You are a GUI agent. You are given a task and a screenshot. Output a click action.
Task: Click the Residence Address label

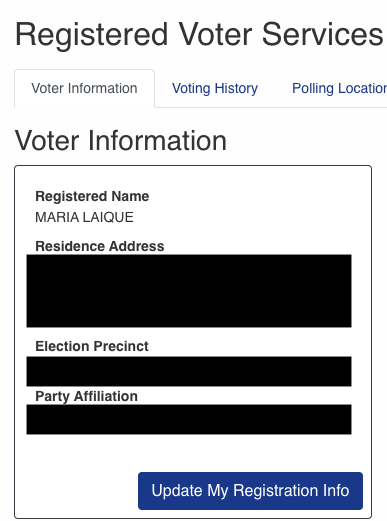(x=100, y=246)
